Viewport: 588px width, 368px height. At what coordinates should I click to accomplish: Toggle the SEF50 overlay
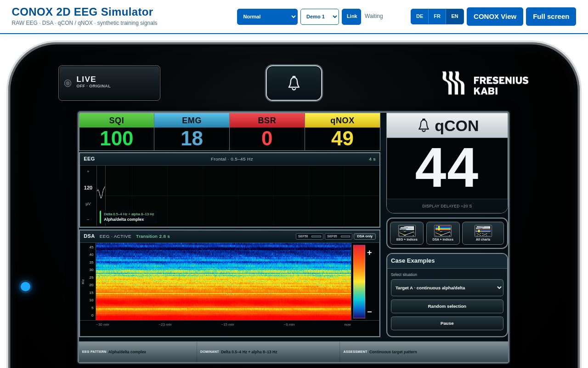(x=310, y=236)
